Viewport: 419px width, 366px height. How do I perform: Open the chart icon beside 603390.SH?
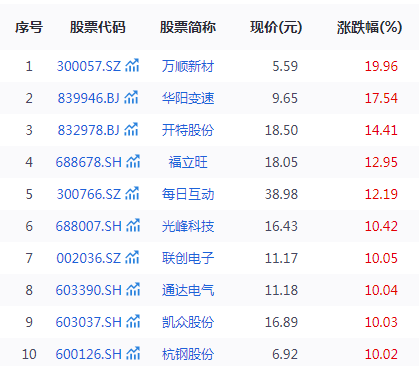(x=133, y=290)
